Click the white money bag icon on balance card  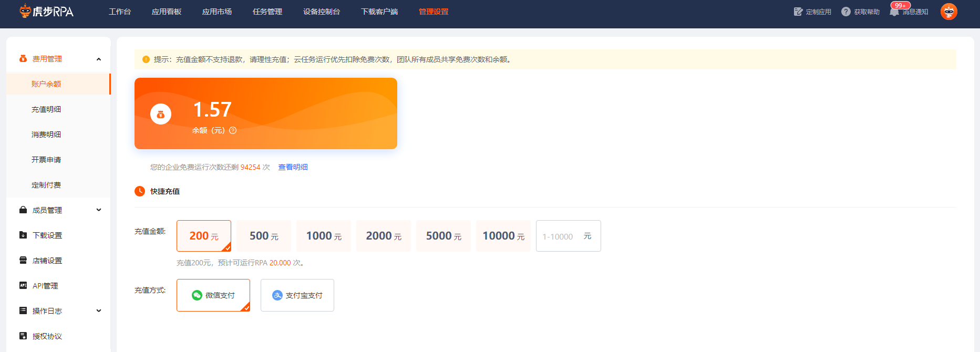161,114
